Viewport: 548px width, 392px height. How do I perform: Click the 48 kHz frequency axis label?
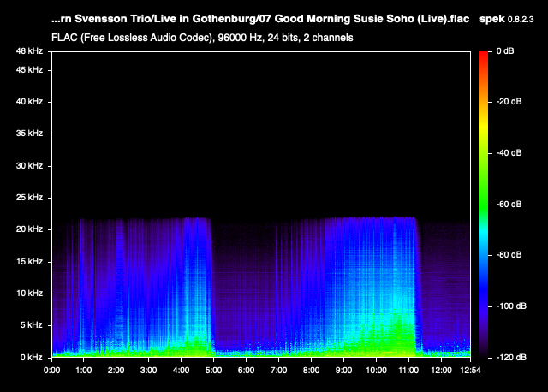point(29,51)
